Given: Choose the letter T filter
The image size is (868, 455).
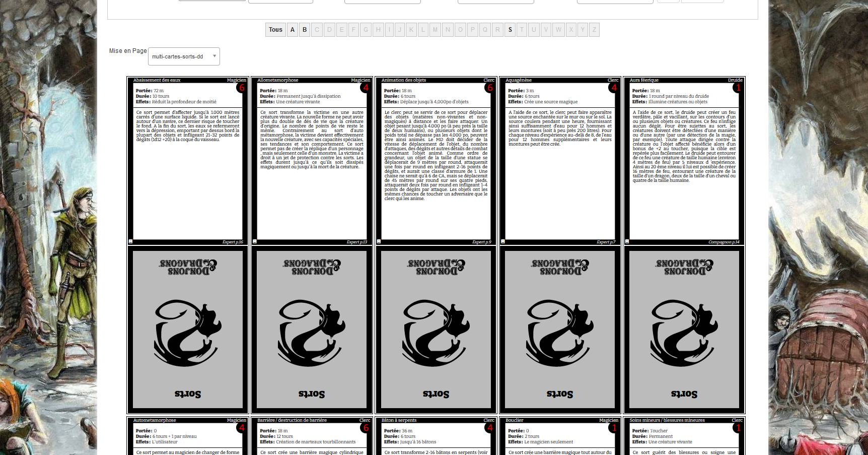Looking at the screenshot, I should tap(522, 30).
